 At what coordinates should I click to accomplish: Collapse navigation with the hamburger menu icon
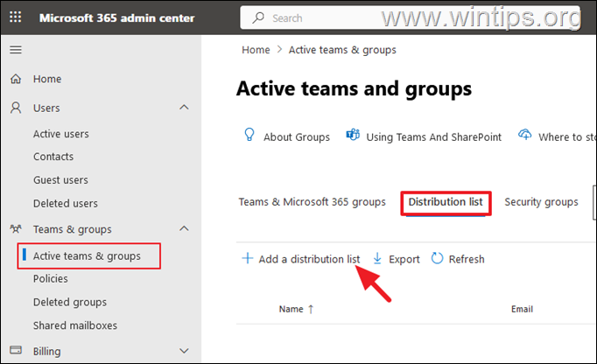point(16,50)
